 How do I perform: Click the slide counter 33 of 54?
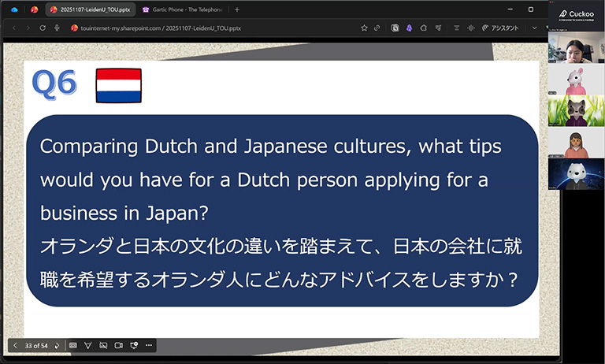(36, 345)
